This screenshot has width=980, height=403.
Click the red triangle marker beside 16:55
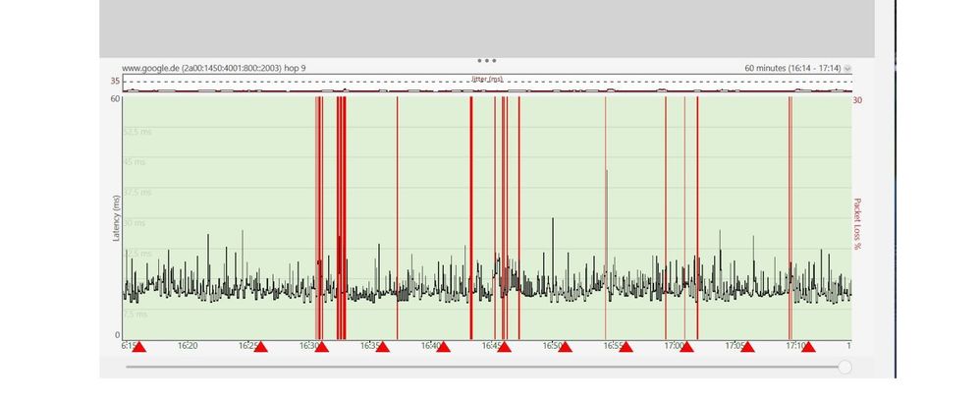626,347
